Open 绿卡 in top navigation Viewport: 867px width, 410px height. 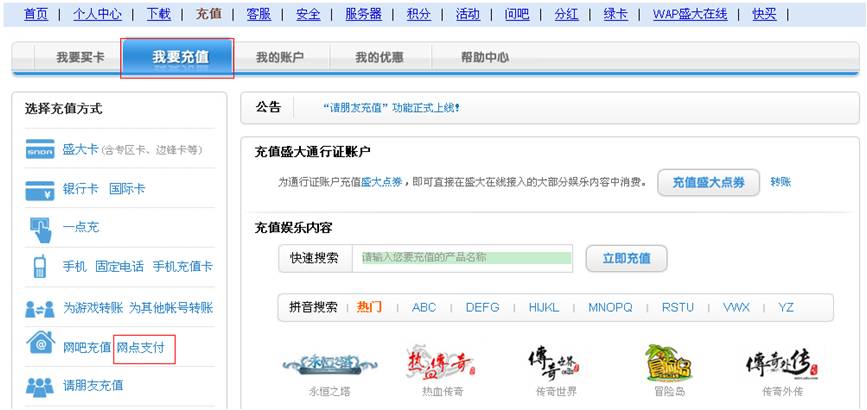615,14
